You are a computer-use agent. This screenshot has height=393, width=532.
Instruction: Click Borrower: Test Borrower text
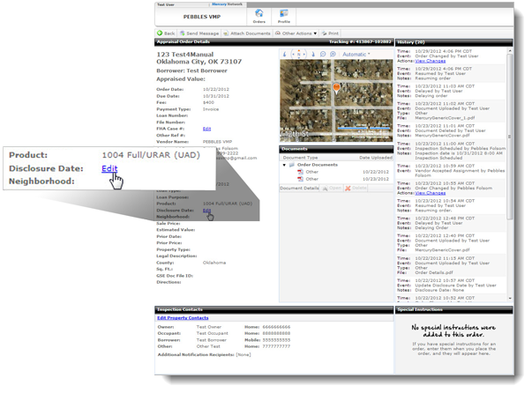[x=191, y=70]
